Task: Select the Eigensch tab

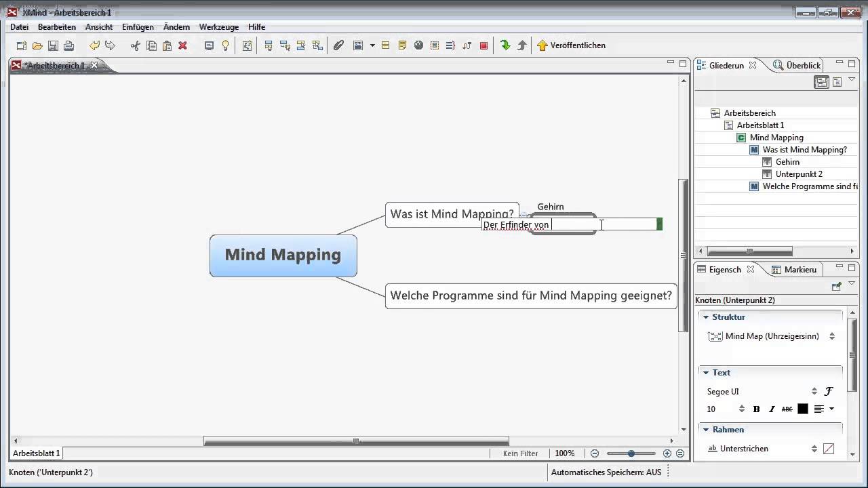Action: click(725, 269)
